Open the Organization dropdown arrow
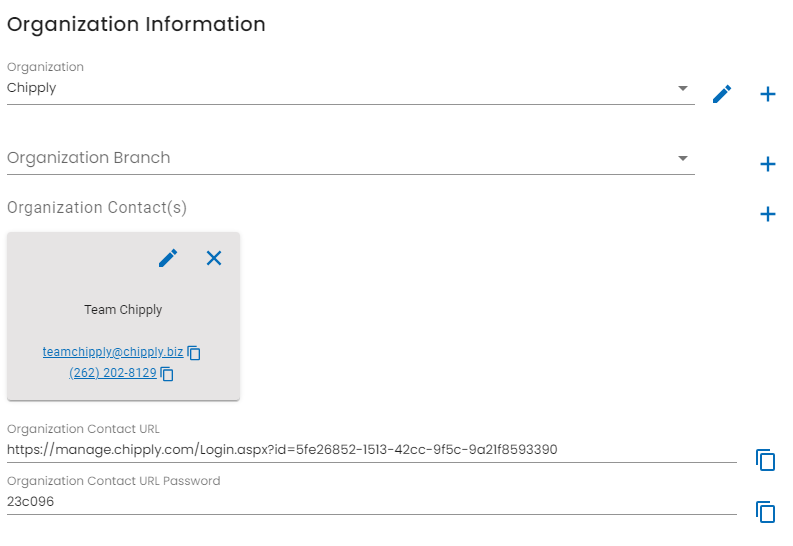The height and width of the screenshot is (546, 793). pos(683,88)
